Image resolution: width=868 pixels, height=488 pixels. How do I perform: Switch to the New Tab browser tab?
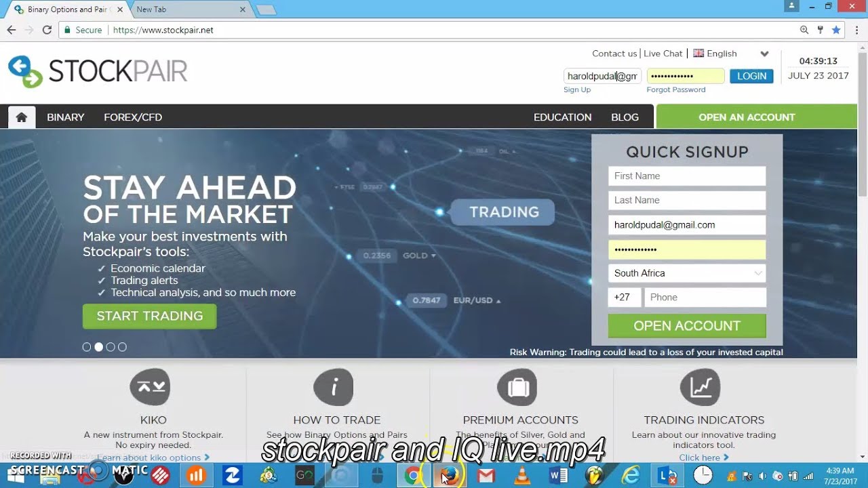click(189, 9)
